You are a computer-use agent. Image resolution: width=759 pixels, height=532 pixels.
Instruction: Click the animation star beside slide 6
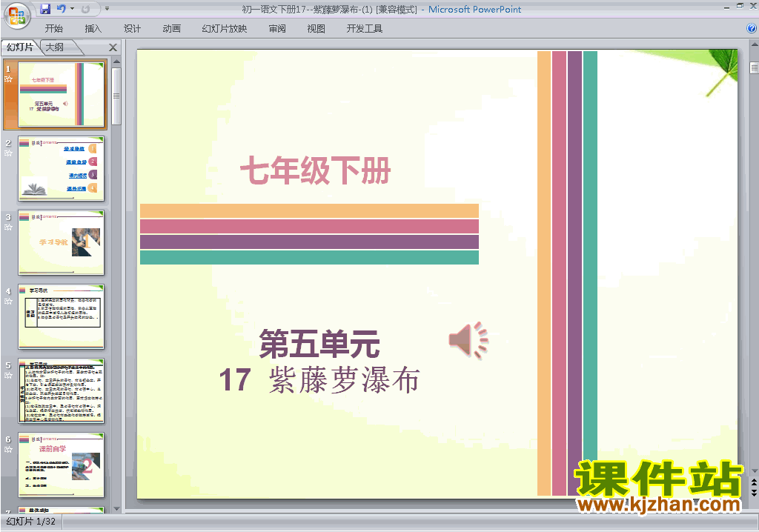tap(8, 450)
